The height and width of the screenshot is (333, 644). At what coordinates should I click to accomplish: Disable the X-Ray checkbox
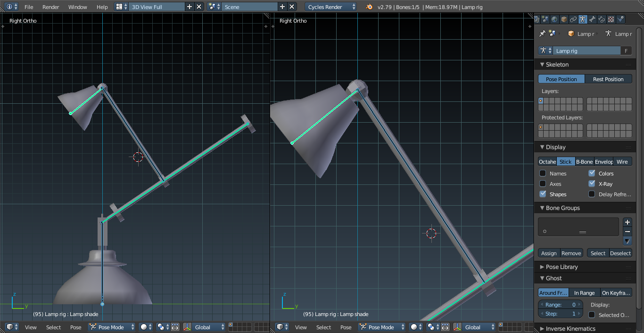[592, 184]
